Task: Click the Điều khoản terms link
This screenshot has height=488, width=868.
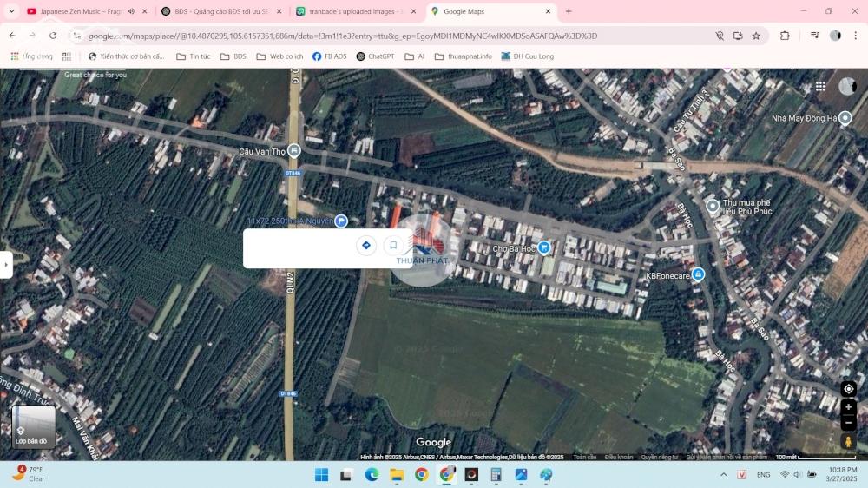Action: point(618,457)
